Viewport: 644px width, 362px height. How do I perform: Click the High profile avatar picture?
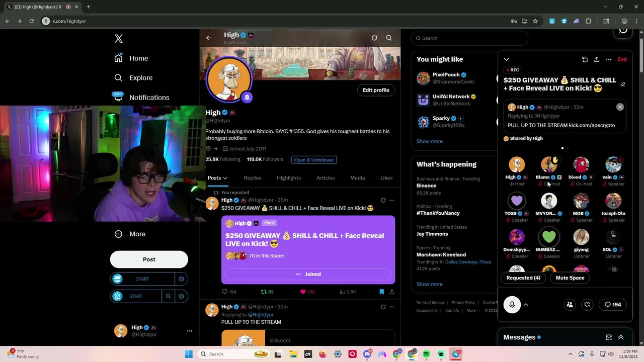(x=229, y=79)
